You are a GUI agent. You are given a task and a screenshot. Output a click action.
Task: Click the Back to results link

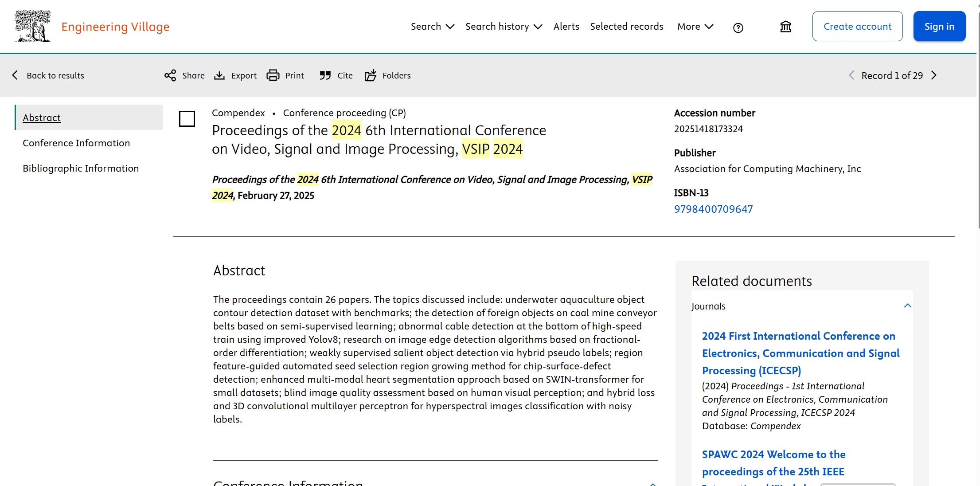(55, 75)
